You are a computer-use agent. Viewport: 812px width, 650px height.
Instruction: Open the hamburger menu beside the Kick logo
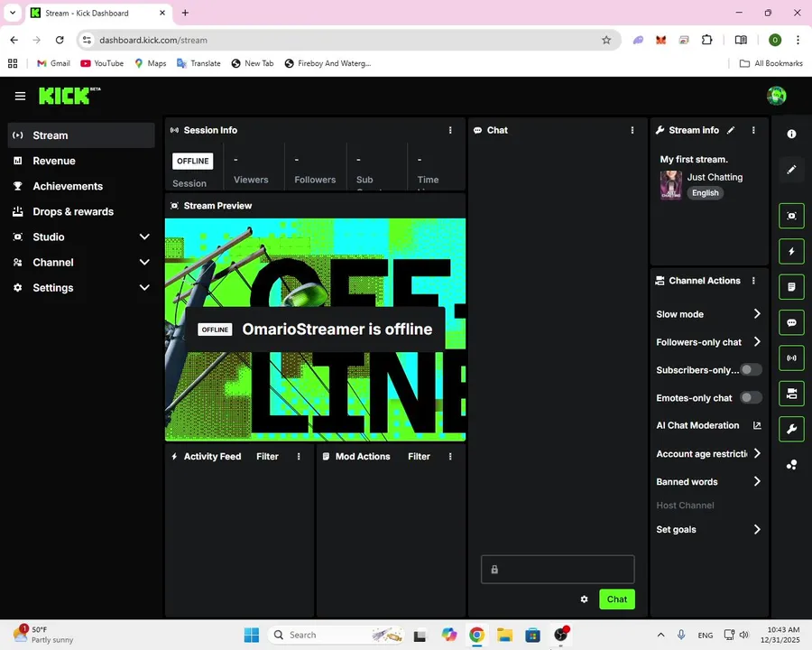20,96
